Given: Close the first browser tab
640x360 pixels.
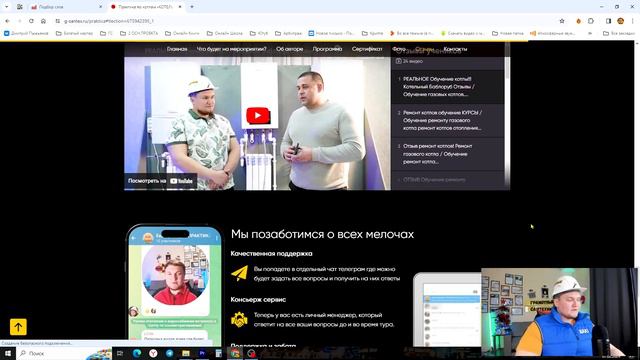Looking at the screenshot, I should (x=101, y=7).
